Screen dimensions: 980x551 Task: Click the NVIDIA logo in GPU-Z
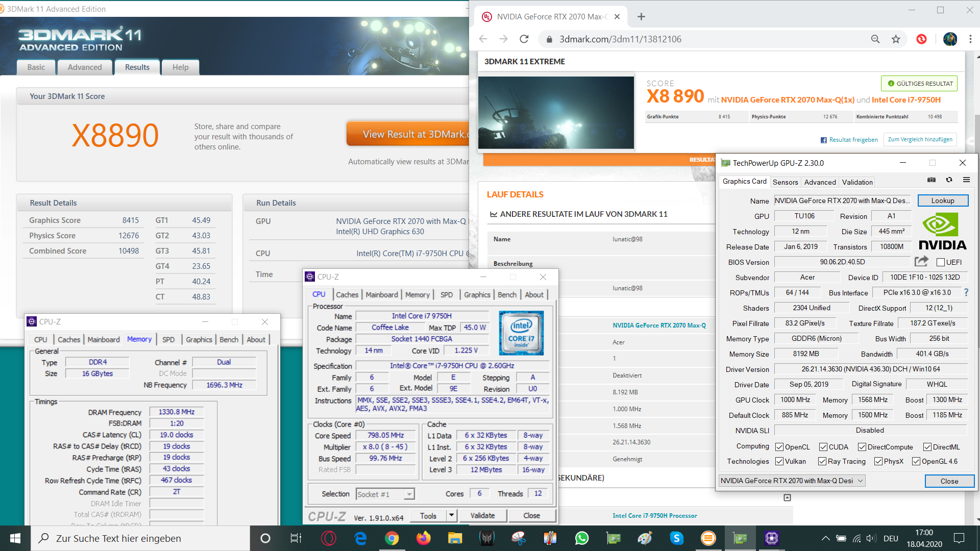pos(942,232)
